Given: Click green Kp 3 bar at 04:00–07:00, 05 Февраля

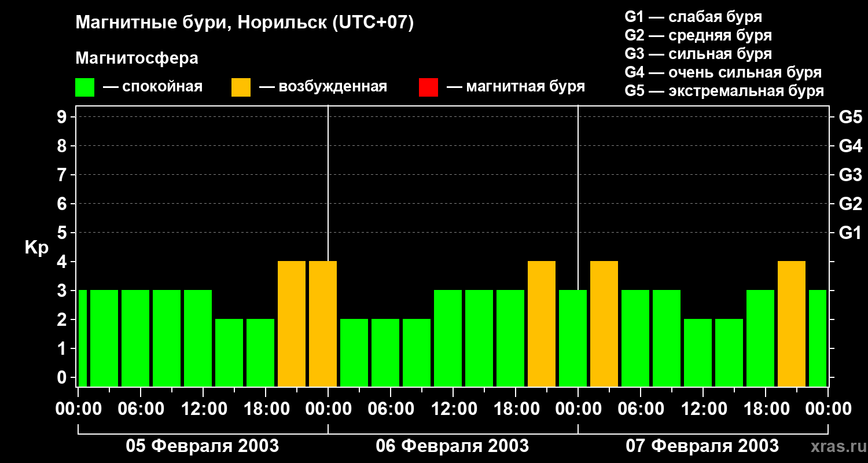Looking at the screenshot, I should click(x=135, y=338).
